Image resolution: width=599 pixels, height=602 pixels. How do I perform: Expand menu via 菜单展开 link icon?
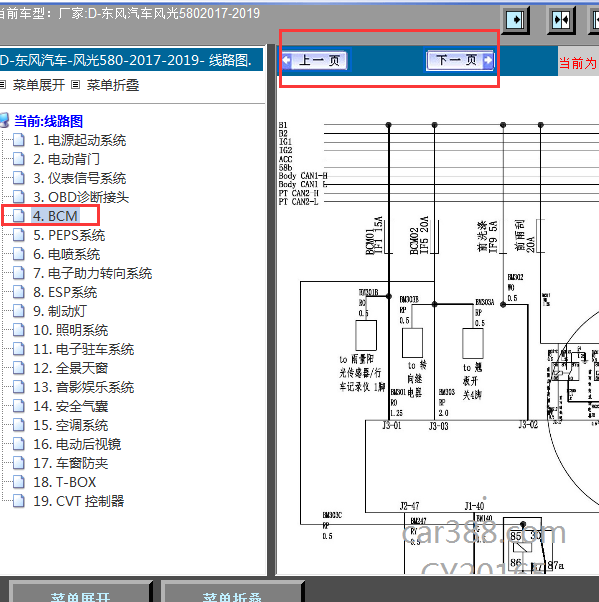pos(2,84)
